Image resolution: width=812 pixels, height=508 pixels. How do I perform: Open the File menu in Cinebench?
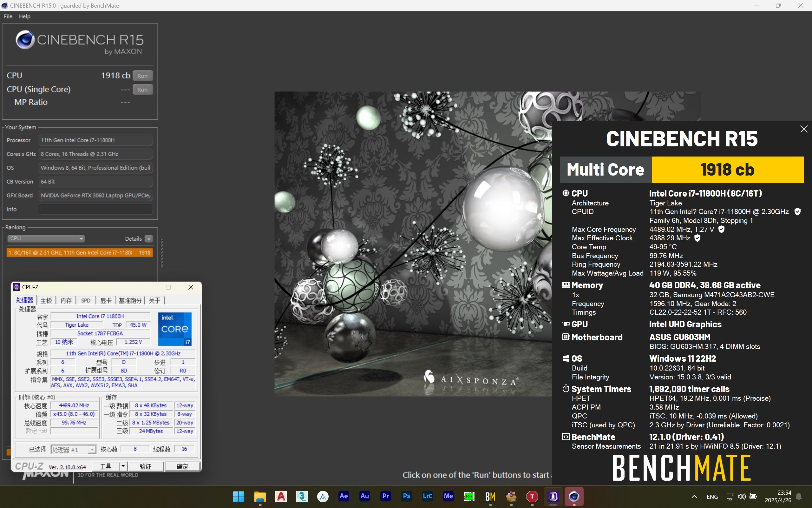[x=8, y=16]
